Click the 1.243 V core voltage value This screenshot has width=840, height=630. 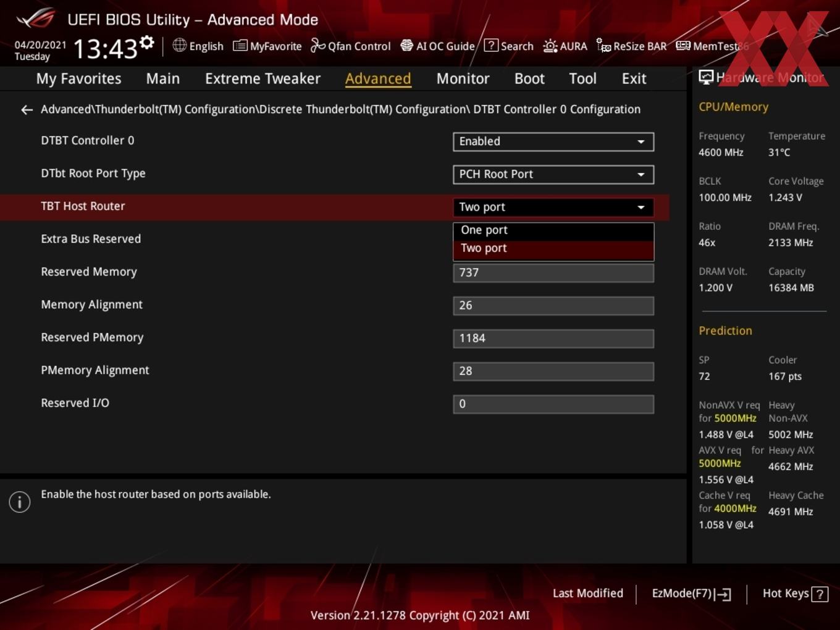785,198
